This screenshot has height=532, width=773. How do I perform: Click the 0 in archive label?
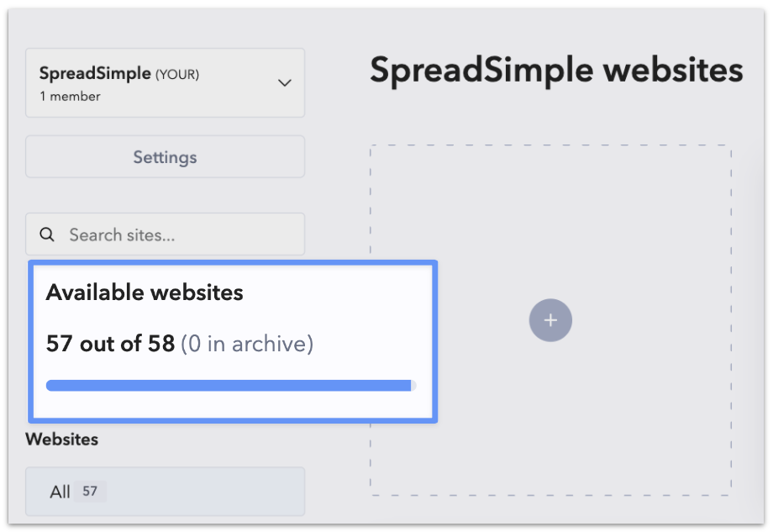(x=247, y=344)
